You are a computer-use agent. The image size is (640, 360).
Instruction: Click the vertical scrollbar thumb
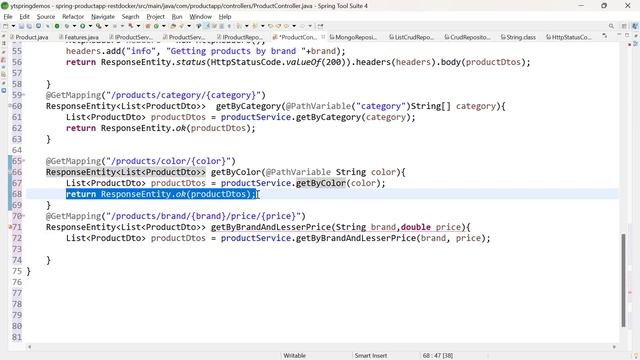pyautogui.click(x=623, y=280)
